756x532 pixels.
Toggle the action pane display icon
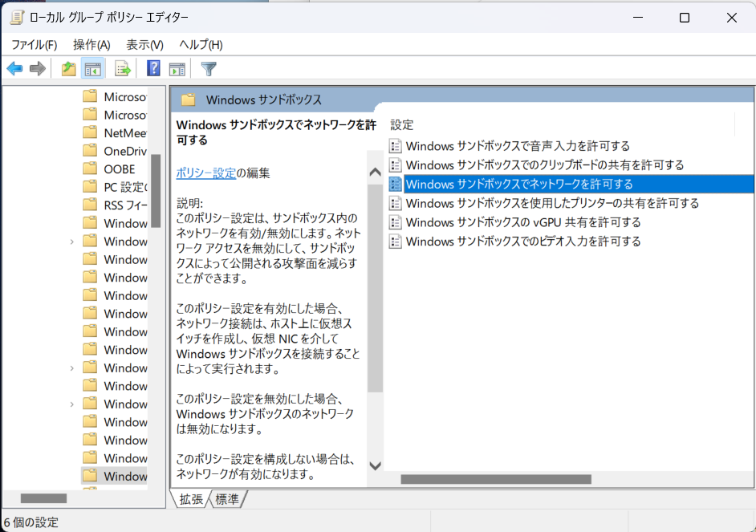point(177,68)
